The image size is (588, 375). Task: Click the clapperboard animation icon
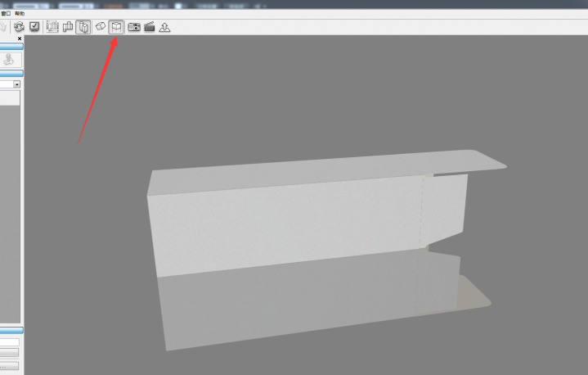coord(150,27)
